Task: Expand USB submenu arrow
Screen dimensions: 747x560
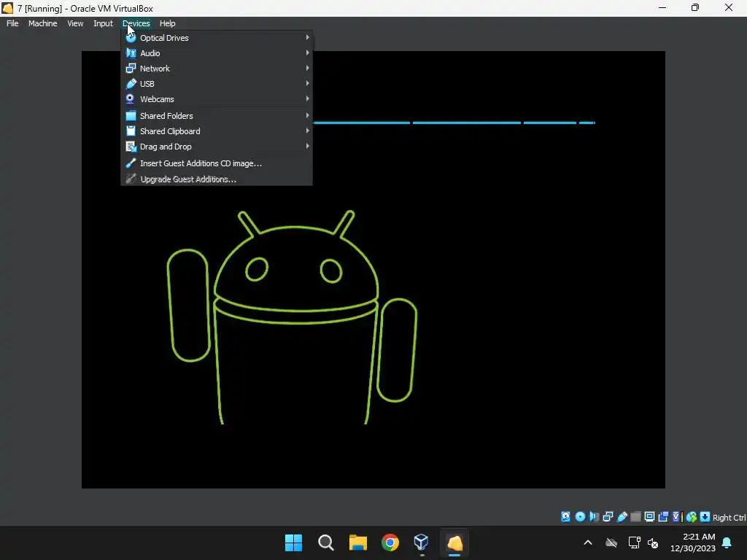Action: [308, 83]
